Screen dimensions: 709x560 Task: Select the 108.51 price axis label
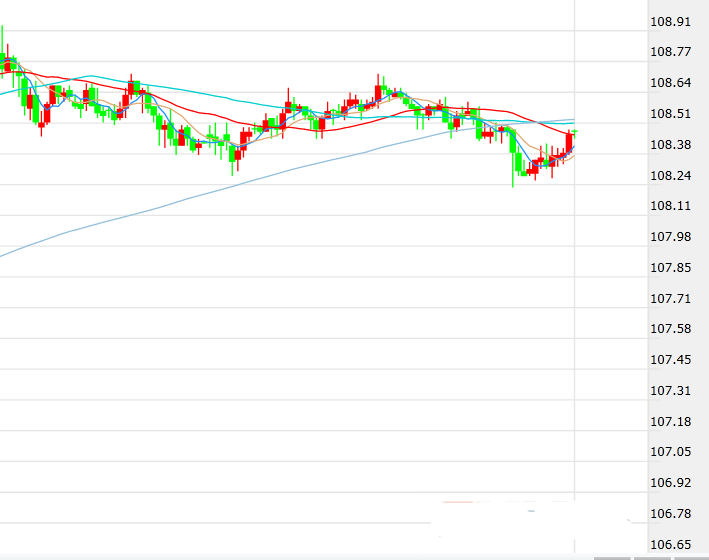point(671,114)
